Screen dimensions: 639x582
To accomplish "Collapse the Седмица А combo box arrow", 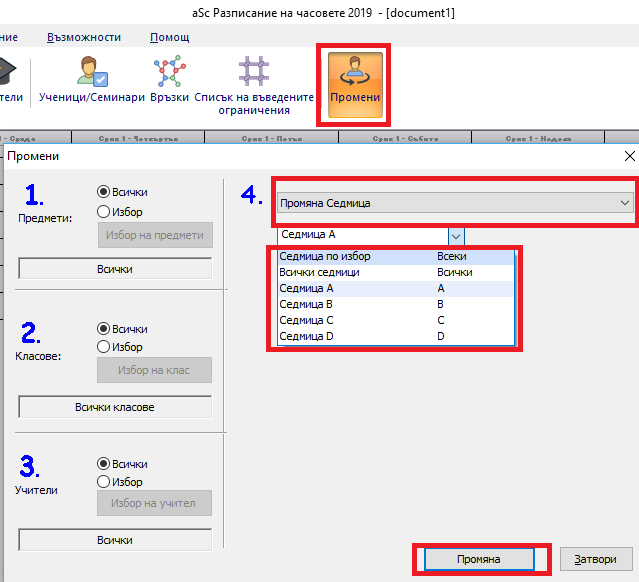I will point(455,237).
